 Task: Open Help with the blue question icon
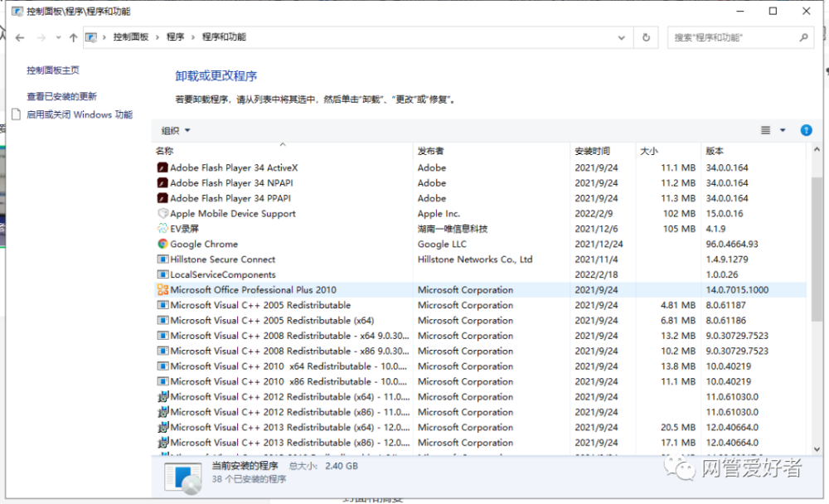807,131
